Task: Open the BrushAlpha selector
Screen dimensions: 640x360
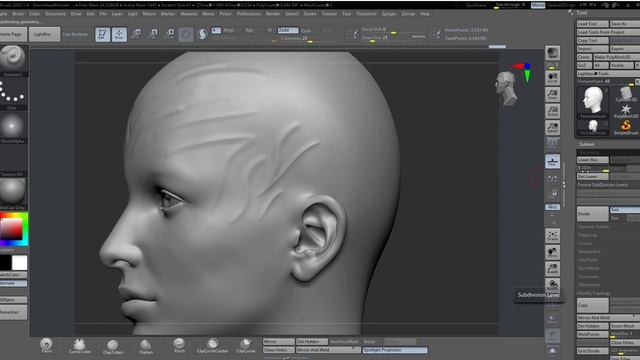Action: click(x=13, y=127)
